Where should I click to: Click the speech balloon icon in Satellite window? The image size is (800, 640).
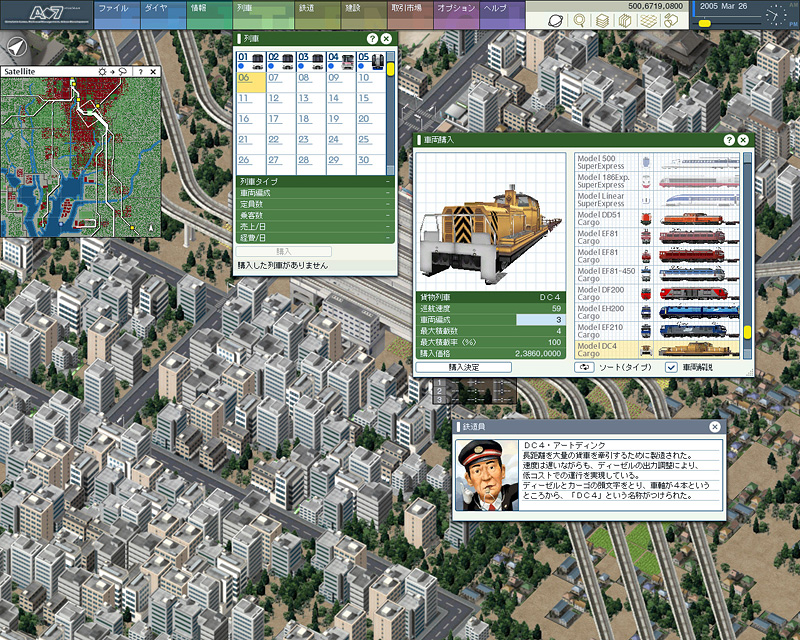pyautogui.click(x=122, y=72)
